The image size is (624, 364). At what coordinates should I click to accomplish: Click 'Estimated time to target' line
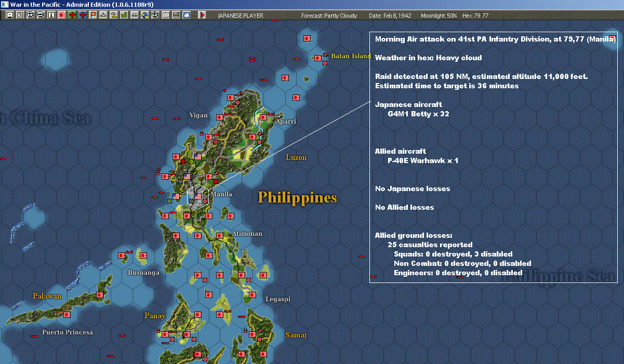point(446,86)
